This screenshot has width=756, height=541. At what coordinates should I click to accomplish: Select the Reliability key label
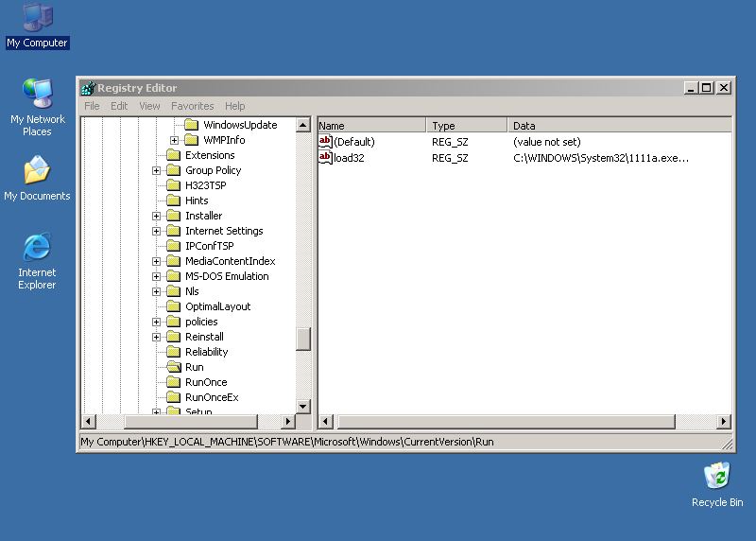coord(206,352)
